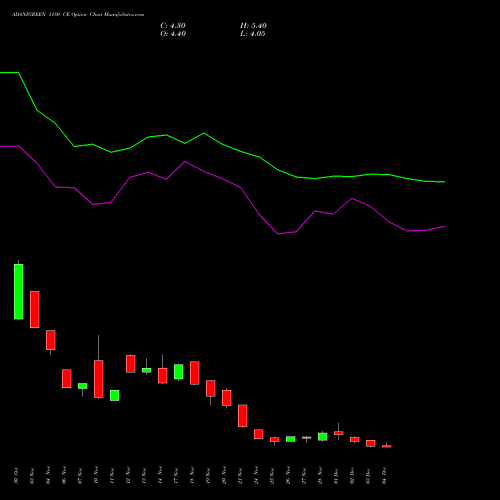Click the '03 Nov' date label
The width and height of the screenshot is (500, 500).
click(32, 476)
